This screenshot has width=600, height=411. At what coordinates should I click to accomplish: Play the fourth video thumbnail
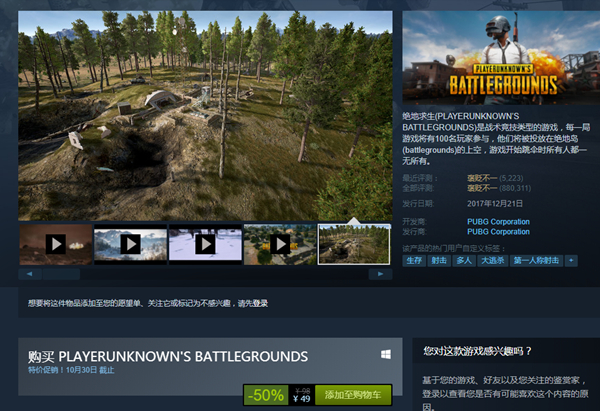278,244
